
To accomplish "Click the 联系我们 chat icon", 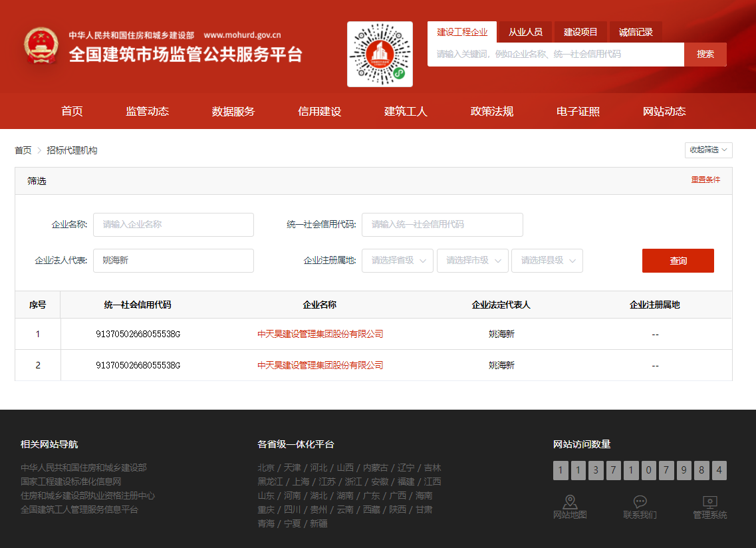I will (640, 501).
